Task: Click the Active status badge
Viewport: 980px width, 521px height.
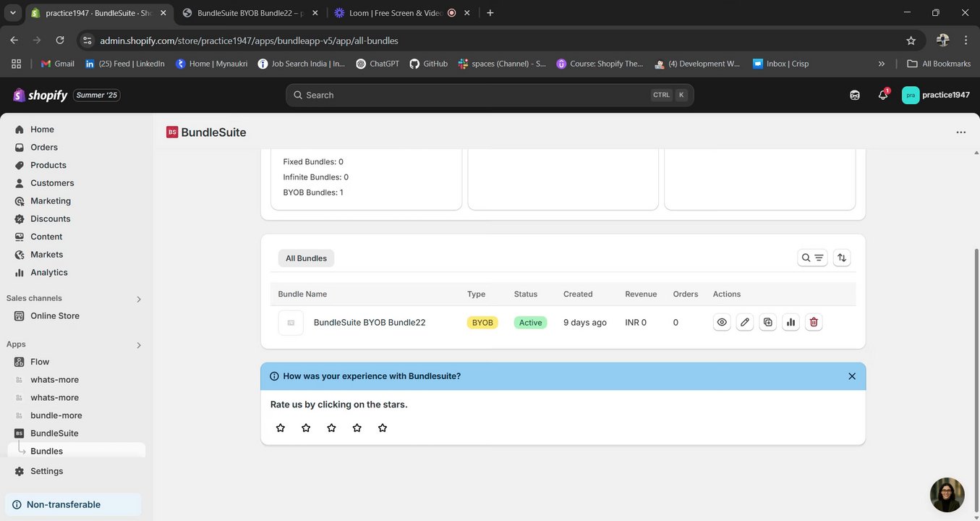Action: 530,323
